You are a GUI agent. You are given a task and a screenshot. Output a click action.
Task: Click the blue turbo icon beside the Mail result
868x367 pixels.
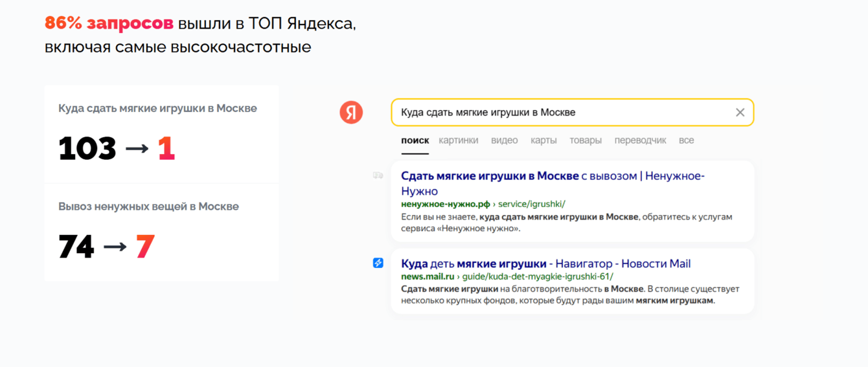[378, 263]
